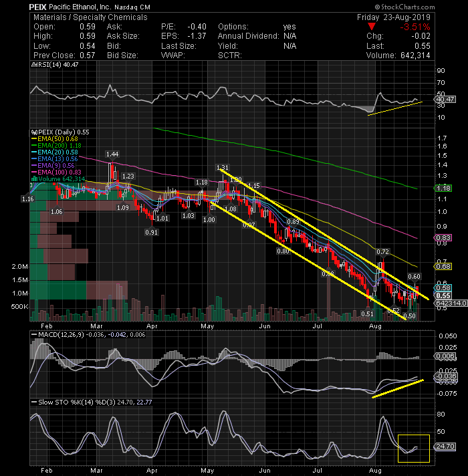Click the Nasdaq CM exchange label
This screenshot has height=476, width=468.
[x=132, y=7]
